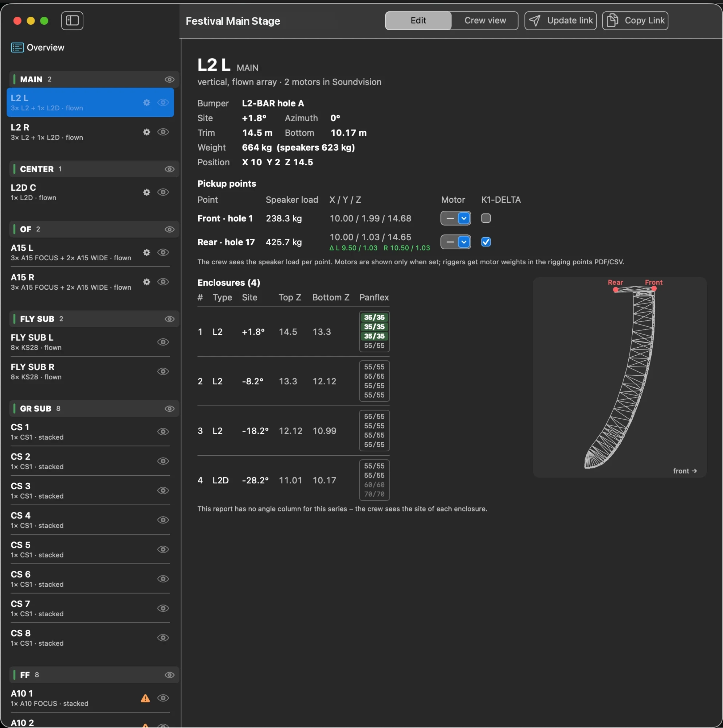Hide the FLY SUB L array
723x728 pixels.
point(163,342)
